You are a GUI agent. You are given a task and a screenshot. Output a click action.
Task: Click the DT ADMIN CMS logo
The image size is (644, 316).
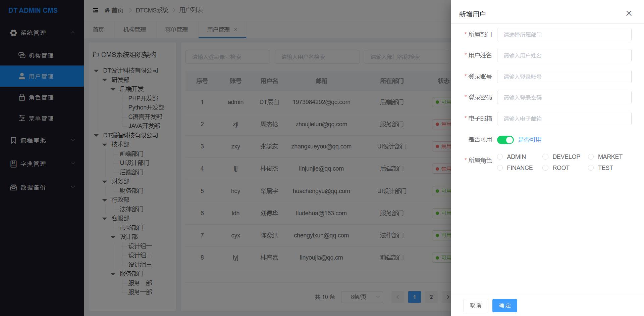click(33, 10)
